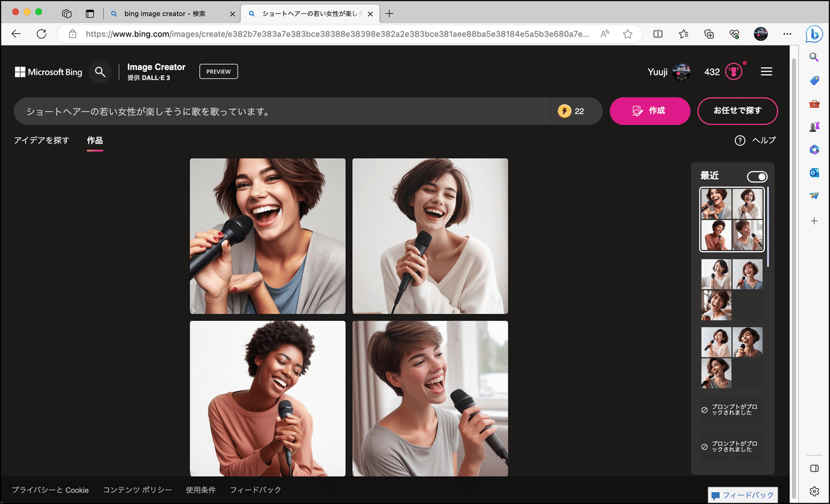Click the Bing search magnifier button
This screenshot has width=830, height=504.
[100, 71]
